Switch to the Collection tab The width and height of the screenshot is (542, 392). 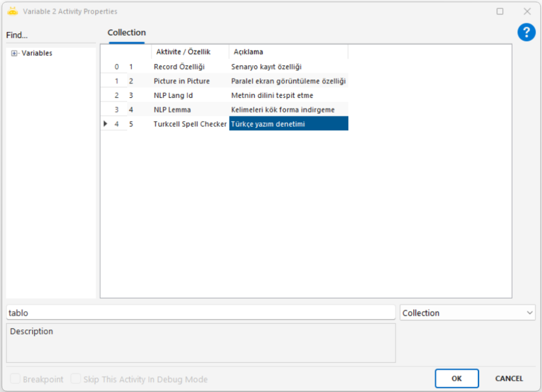(127, 33)
